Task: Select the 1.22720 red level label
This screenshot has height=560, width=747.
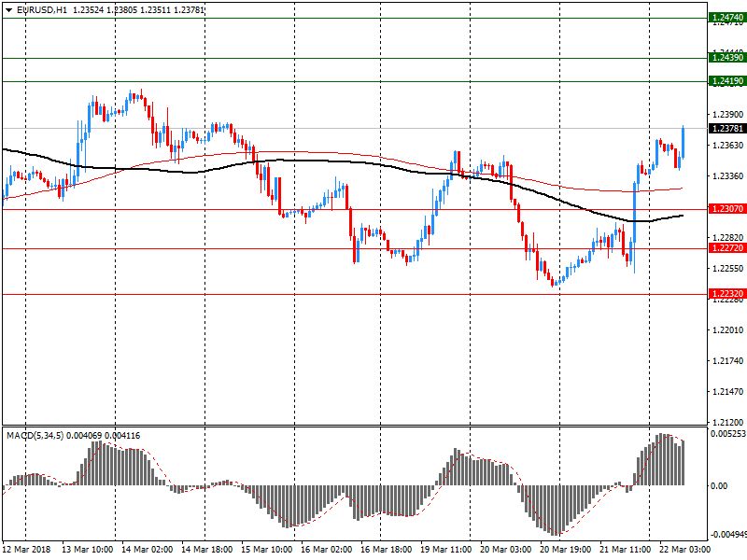Action: pos(727,248)
